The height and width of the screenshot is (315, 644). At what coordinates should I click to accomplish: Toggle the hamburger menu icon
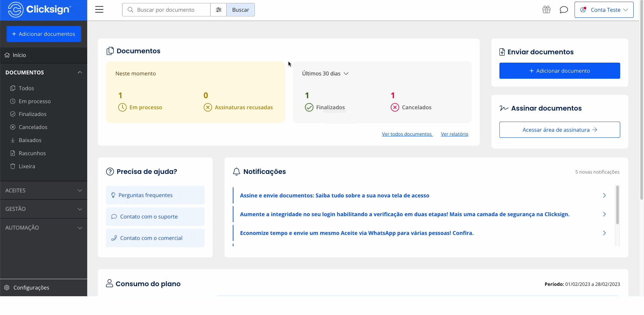coord(99,10)
